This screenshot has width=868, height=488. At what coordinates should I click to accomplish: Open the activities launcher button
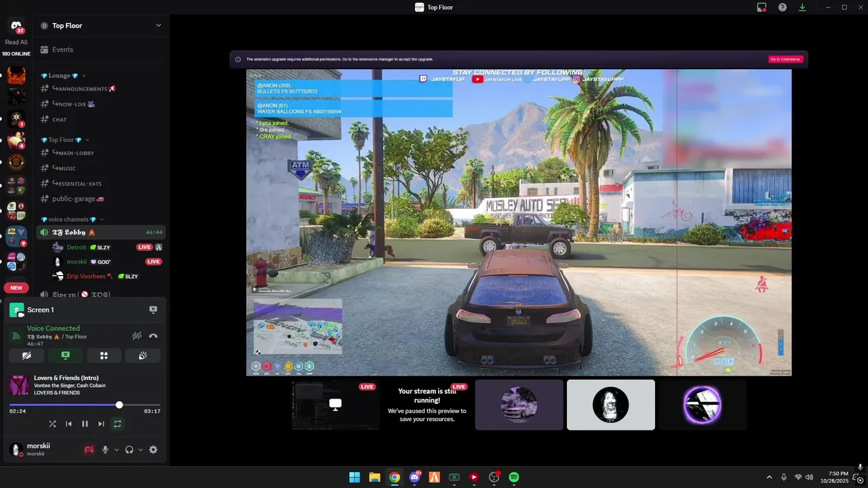click(x=104, y=355)
